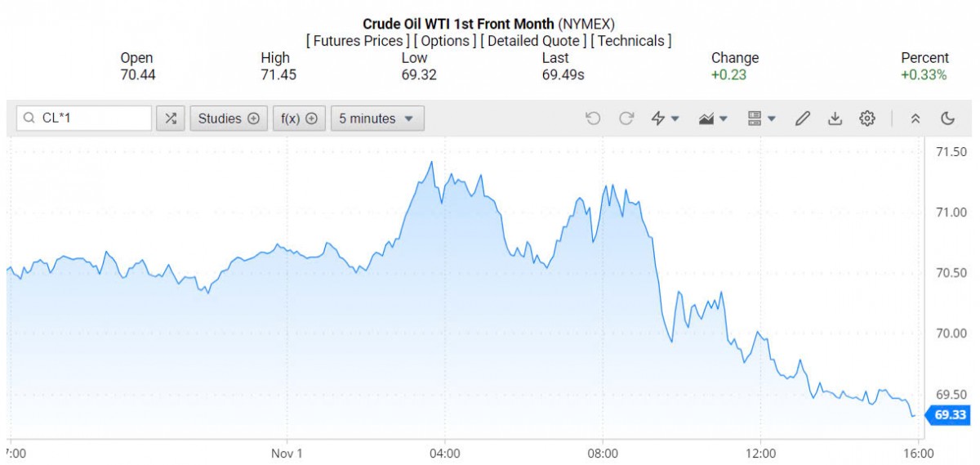
Task: Open the events lightning bolt menu
Action: 665,118
